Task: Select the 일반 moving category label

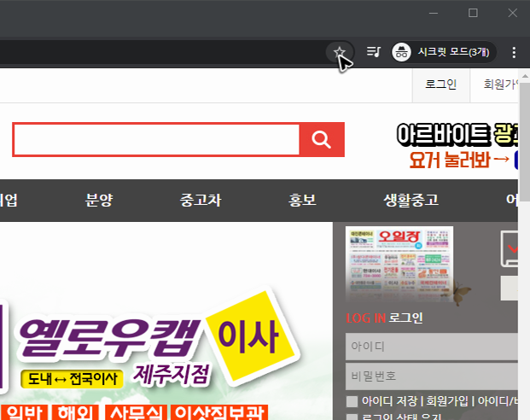Action: point(24,412)
